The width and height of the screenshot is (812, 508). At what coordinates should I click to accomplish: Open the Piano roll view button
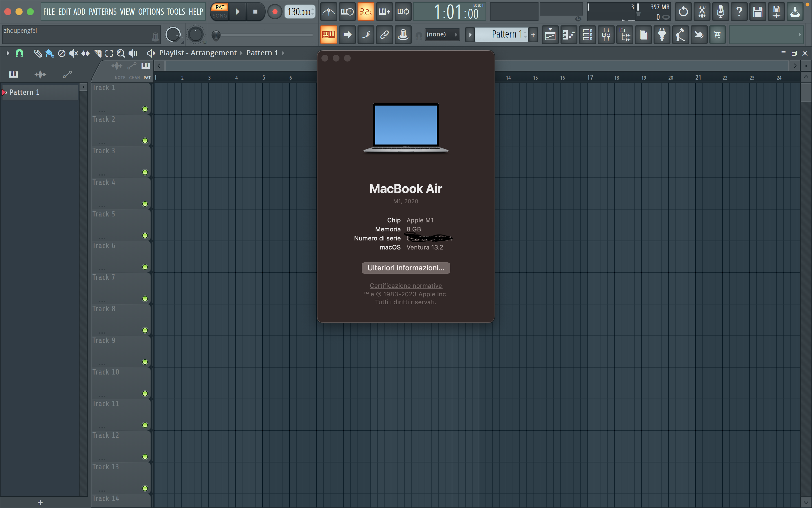(569, 35)
